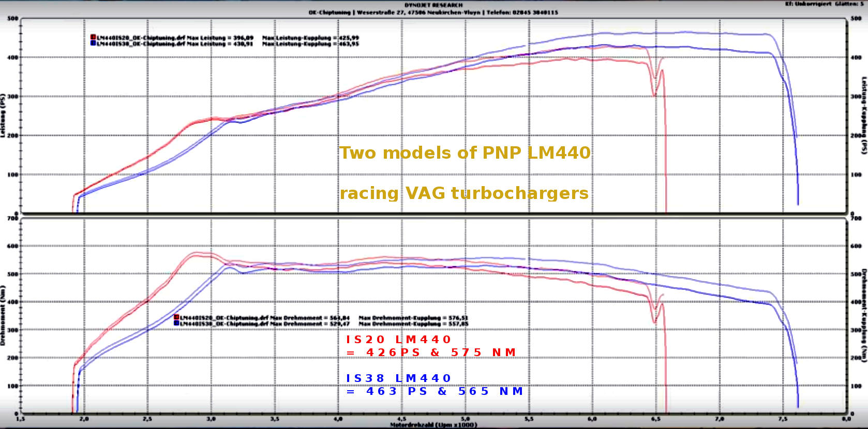Click the red 'IS20 LM440' annotation

[x=398, y=340]
